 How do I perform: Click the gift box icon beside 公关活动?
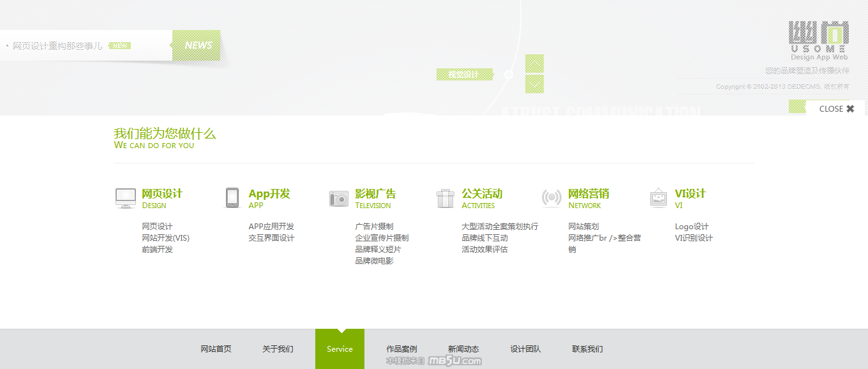point(445,199)
